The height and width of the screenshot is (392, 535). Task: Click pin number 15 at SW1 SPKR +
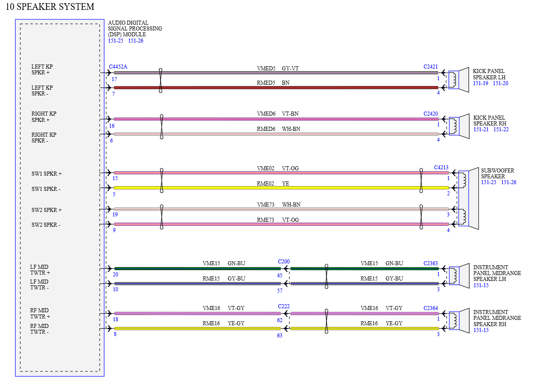coord(115,178)
